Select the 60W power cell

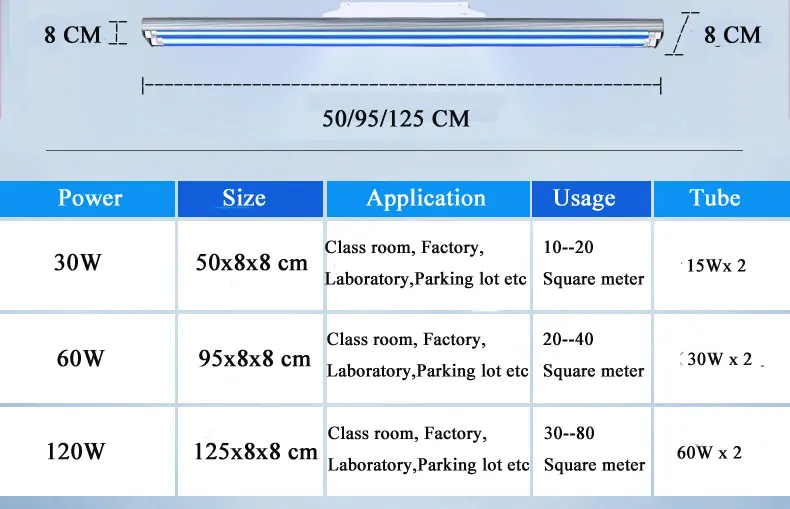[x=80, y=357]
